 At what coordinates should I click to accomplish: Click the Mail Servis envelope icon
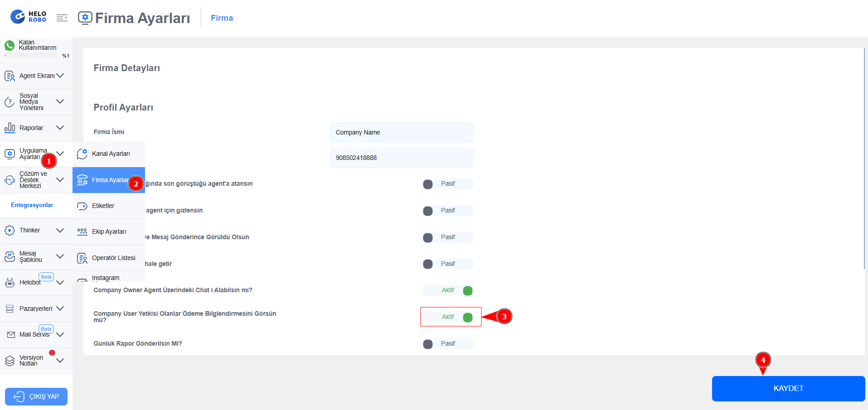pyautogui.click(x=11, y=335)
